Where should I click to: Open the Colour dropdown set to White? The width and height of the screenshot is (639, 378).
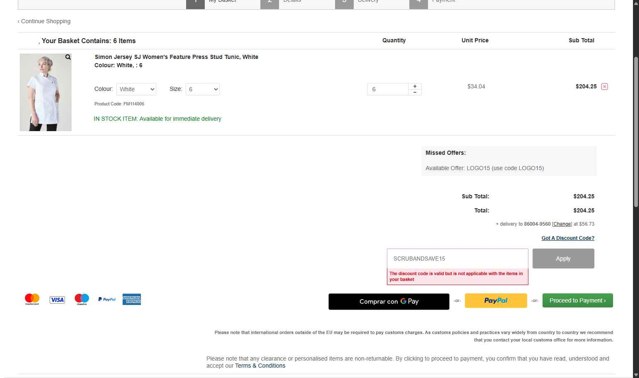[136, 89]
